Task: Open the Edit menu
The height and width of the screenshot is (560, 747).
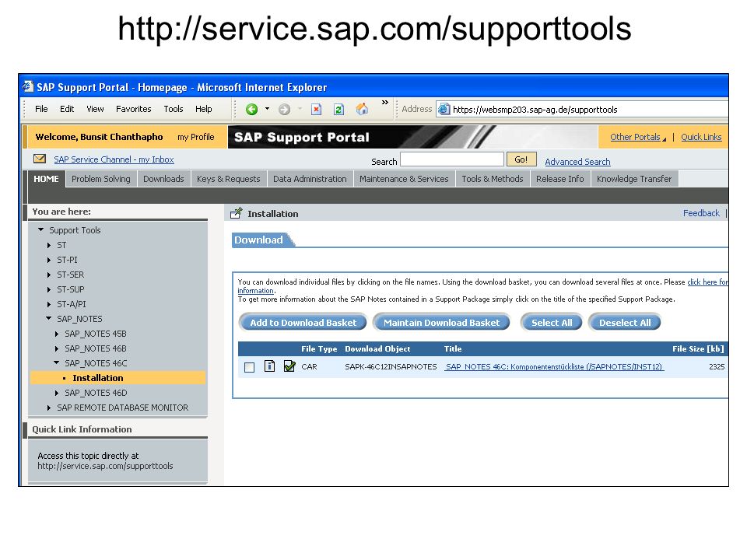Action: 67,109
